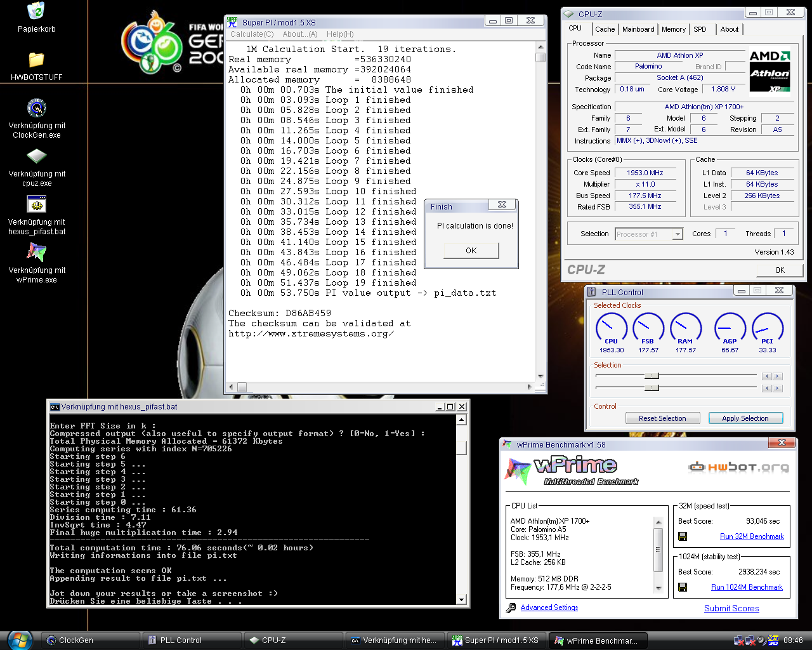Select the CPU clock dial in PLL Control
The width and height of the screenshot is (812, 650).
tap(612, 328)
